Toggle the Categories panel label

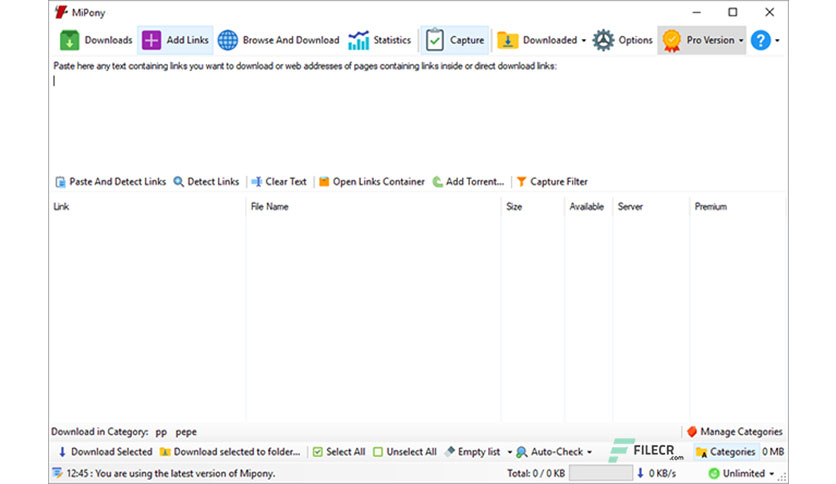[x=733, y=453]
